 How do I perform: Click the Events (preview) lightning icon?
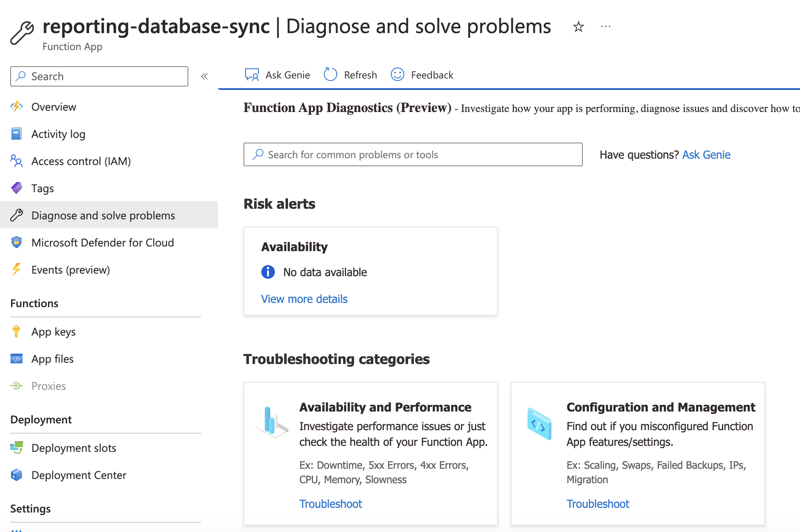17,269
